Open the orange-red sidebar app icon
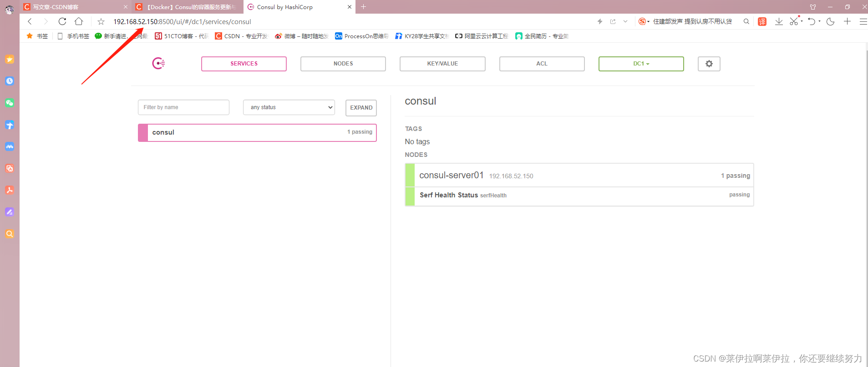The width and height of the screenshot is (868, 367). [10, 168]
